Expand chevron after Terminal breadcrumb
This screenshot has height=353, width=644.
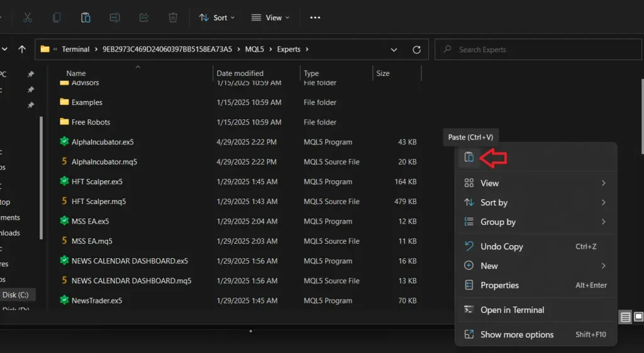96,49
